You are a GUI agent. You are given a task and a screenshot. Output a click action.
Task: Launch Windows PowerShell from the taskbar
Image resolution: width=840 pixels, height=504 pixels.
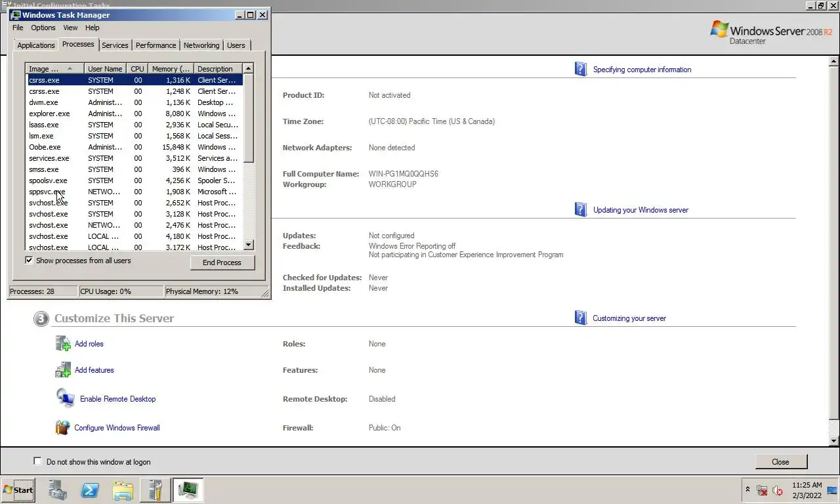point(90,490)
